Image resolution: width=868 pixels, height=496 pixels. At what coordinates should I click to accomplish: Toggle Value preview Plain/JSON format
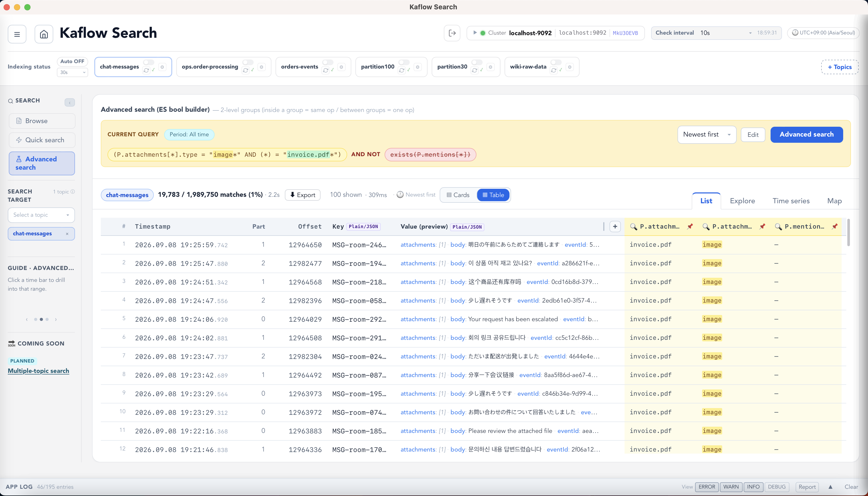point(467,227)
